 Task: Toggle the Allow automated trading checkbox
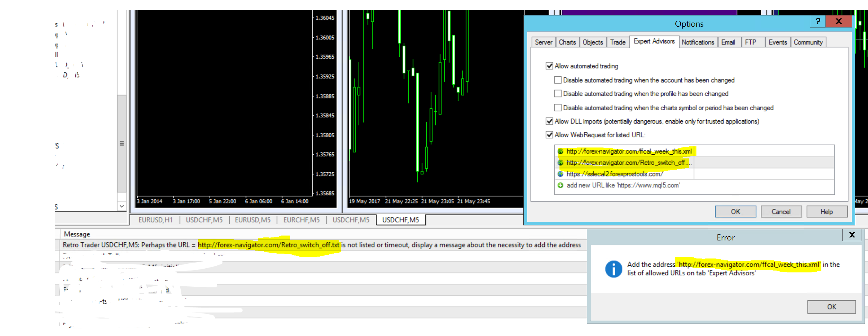pos(549,66)
